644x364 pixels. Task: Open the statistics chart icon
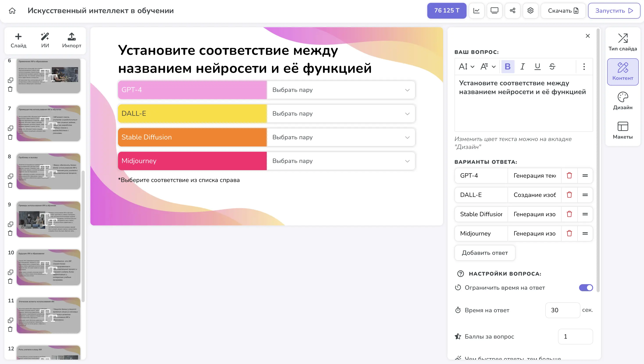click(476, 11)
